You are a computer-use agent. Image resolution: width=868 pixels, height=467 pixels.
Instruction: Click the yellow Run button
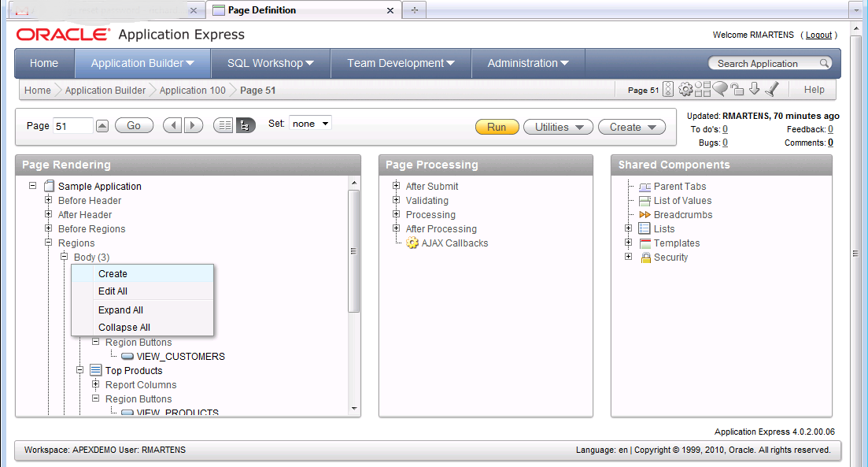(x=497, y=127)
